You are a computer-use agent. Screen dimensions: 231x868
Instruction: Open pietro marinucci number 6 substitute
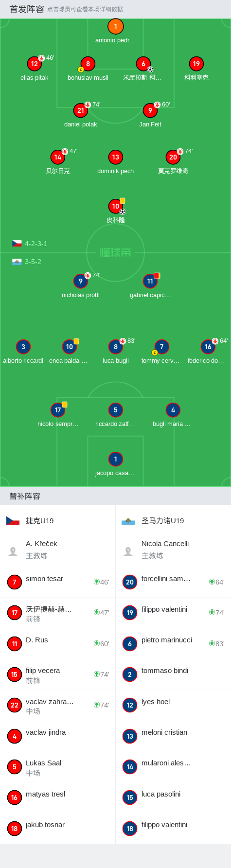click(x=173, y=644)
